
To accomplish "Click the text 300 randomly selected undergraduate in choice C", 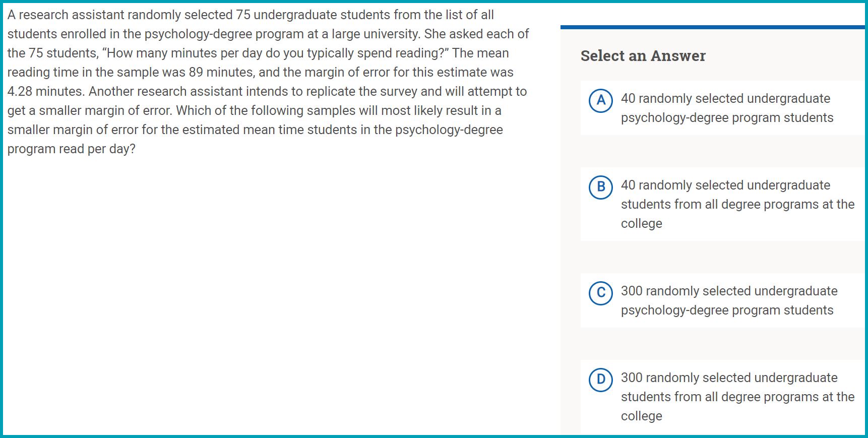I will tap(728, 291).
